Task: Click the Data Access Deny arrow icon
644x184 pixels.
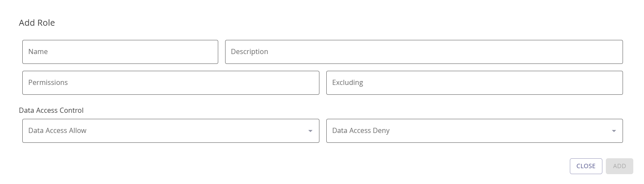Action: click(x=614, y=131)
